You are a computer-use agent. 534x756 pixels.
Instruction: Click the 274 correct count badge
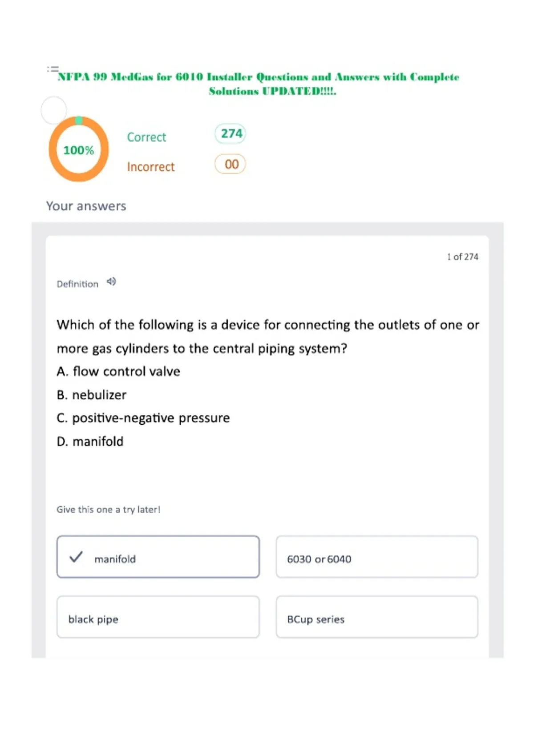coord(231,133)
